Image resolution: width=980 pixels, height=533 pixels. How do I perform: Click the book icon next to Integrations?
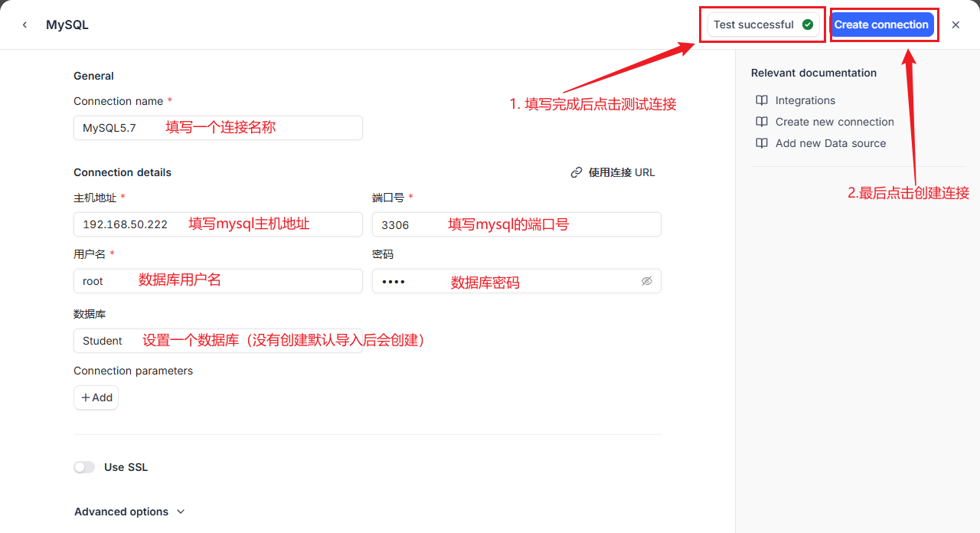(762, 100)
